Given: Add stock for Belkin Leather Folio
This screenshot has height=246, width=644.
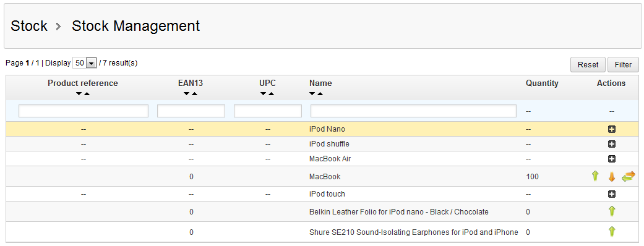Looking at the screenshot, I should coord(612,211).
